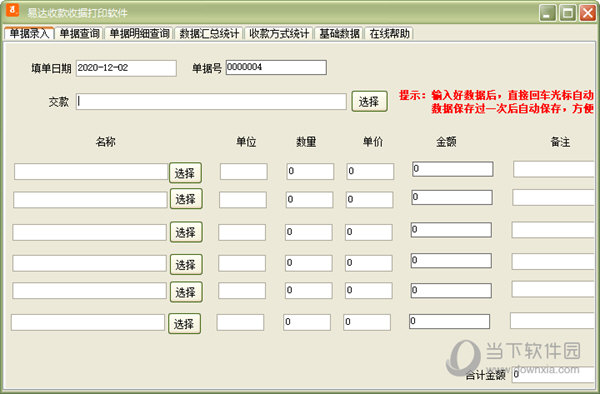Click the sixth row 单价 field

click(x=367, y=322)
